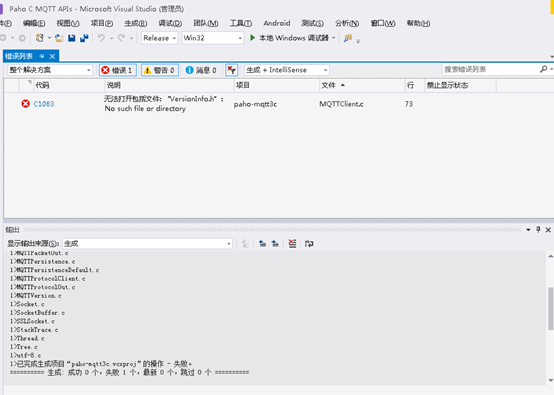The height and width of the screenshot is (395, 554).
Task: Open the show output from dropdown
Action: (147, 243)
